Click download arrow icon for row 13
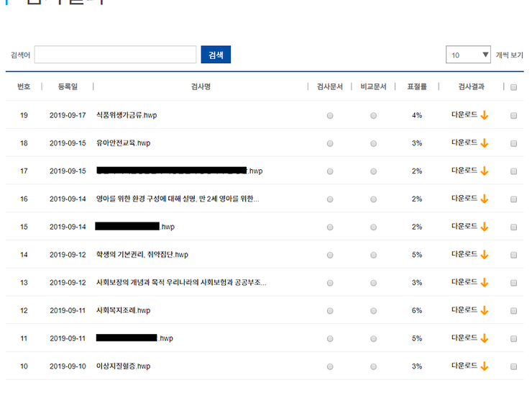The image size is (532, 393). click(485, 283)
